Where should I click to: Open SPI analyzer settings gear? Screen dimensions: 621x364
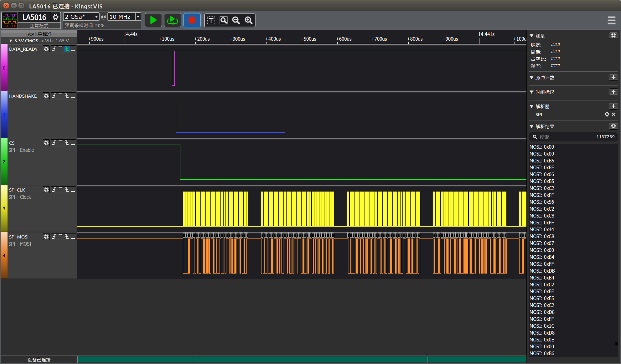[607, 114]
